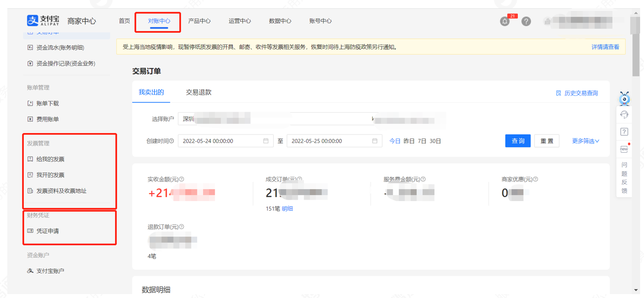Viewport: 644px width, 298px height.
Task: Open 费用账单 in sidebar
Action: coord(48,119)
